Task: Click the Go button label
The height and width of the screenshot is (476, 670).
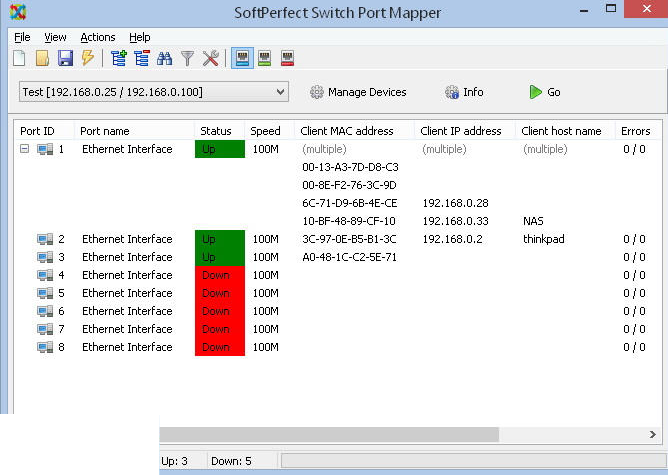Action: (554, 92)
